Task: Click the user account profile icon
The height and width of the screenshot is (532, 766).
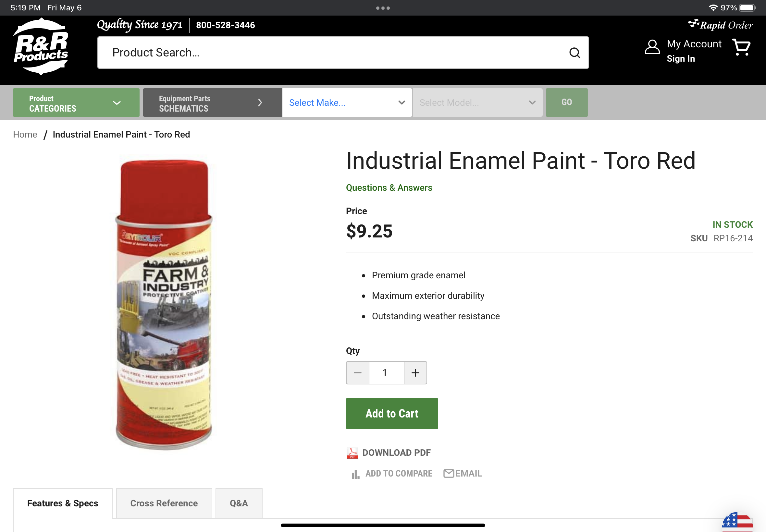Action: pos(652,47)
